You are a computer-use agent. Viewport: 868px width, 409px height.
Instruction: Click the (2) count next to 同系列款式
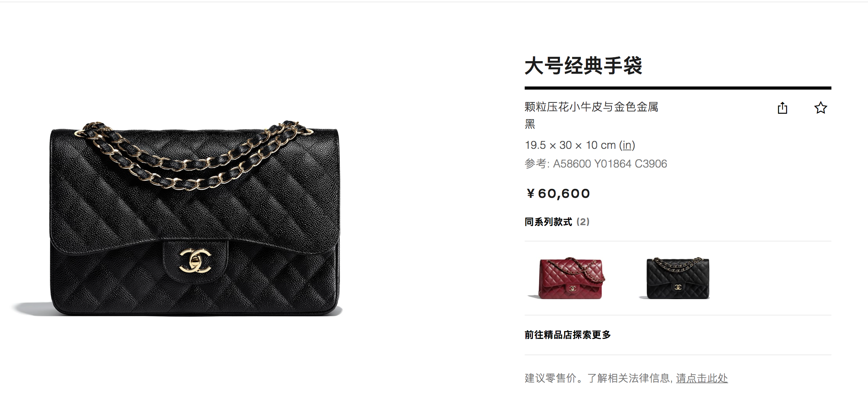(x=583, y=222)
